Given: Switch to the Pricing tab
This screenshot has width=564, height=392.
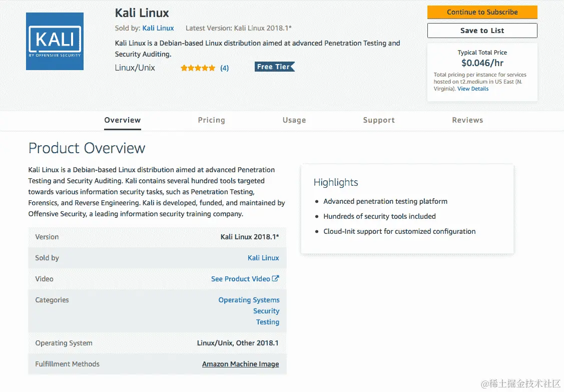Looking at the screenshot, I should coord(212,120).
